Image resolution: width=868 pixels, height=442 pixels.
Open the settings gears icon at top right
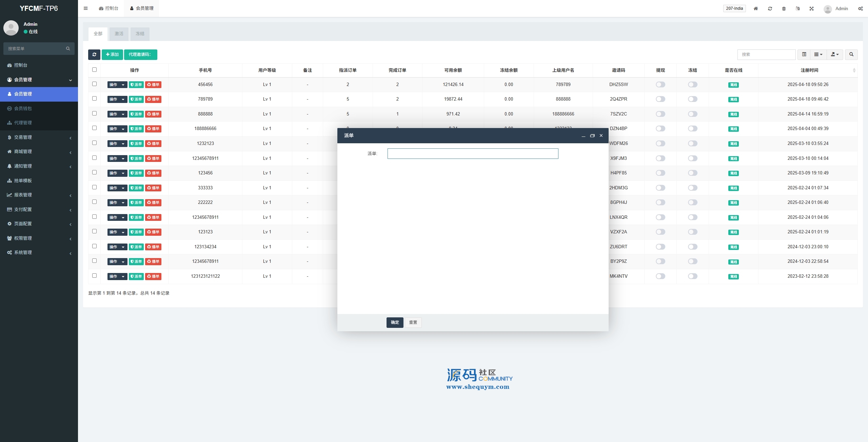(x=861, y=8)
